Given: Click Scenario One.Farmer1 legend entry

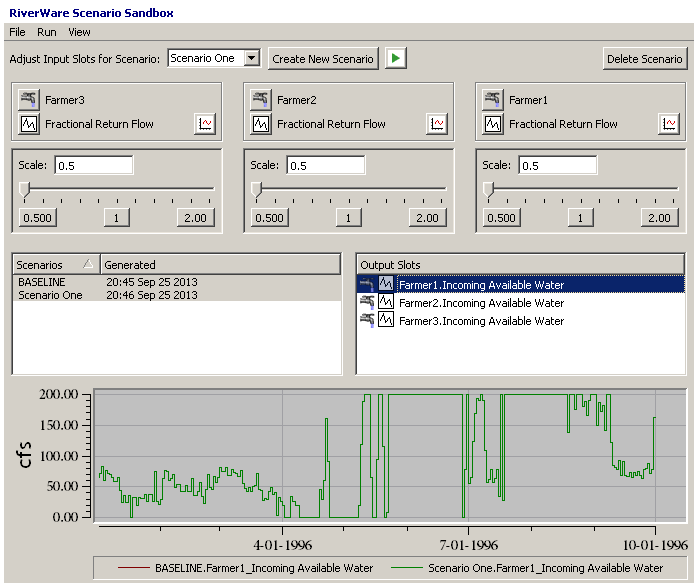Looking at the screenshot, I should point(527,568).
